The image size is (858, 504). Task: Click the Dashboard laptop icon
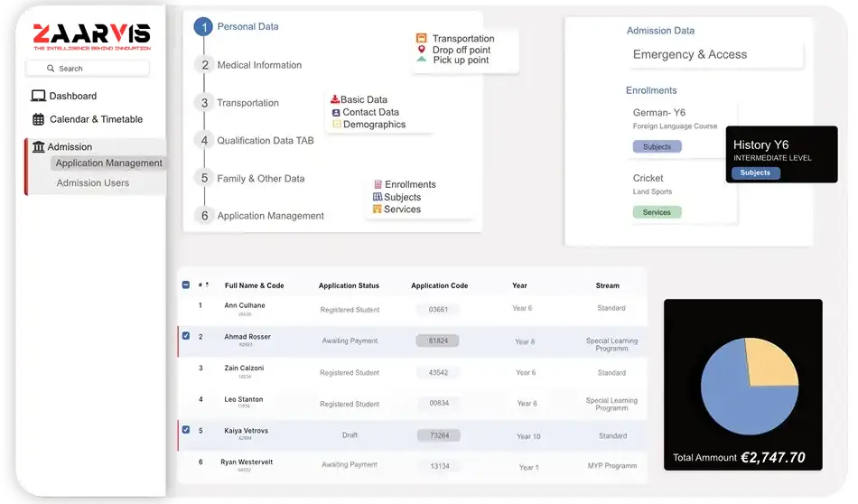(x=38, y=96)
